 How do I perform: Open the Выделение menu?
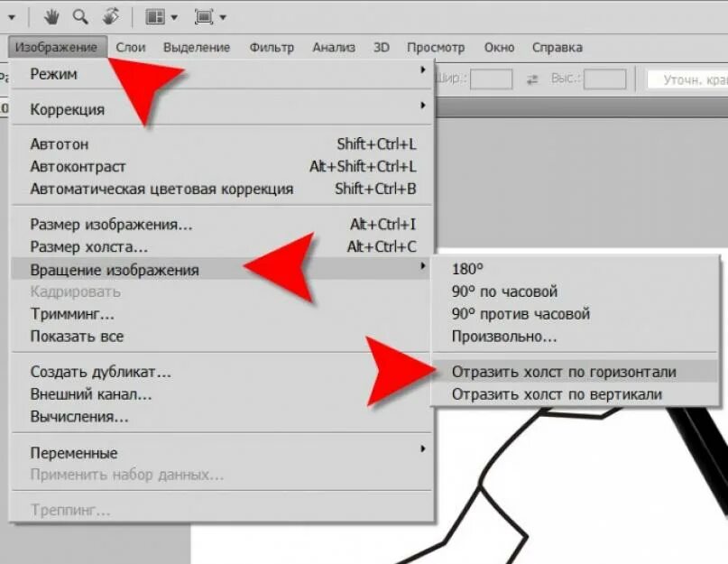[197, 48]
